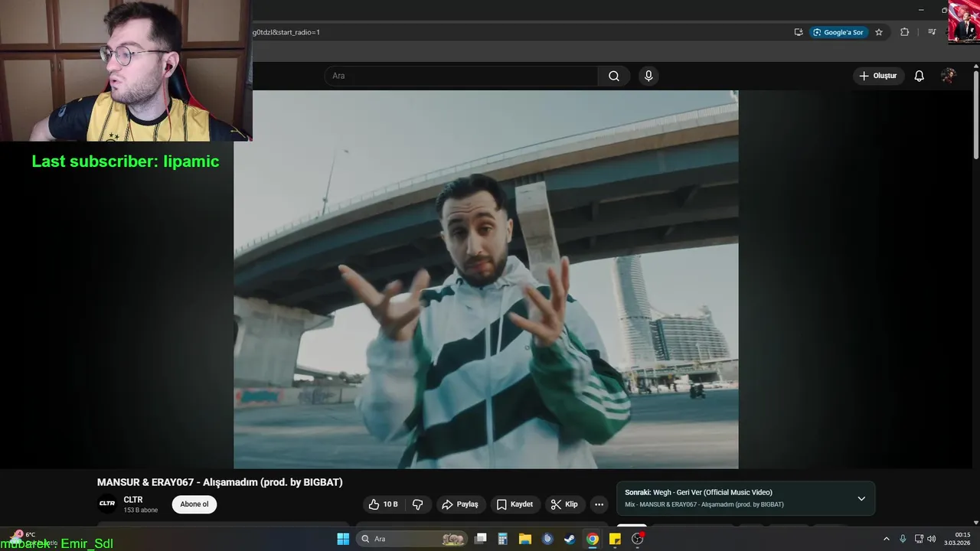
Task: Click the Oluştur create button
Action: 878,76
